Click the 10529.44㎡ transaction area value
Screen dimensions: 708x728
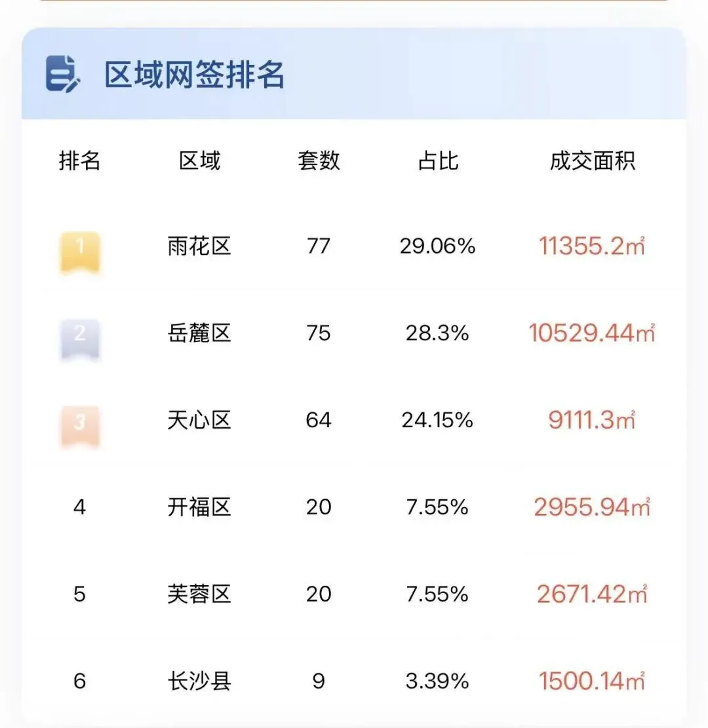click(592, 333)
